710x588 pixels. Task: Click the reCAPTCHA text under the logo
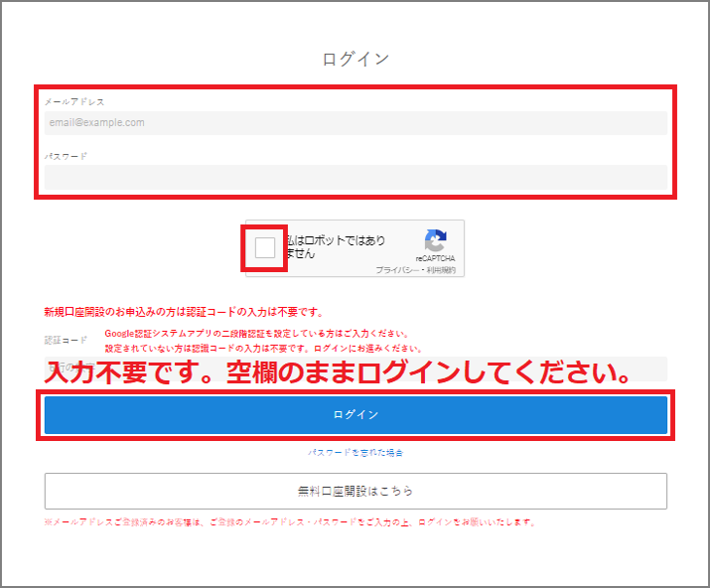click(434, 258)
